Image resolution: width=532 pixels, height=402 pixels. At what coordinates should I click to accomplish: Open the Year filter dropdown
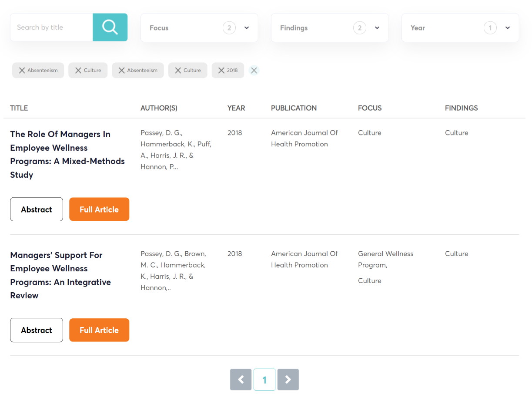pyautogui.click(x=460, y=28)
